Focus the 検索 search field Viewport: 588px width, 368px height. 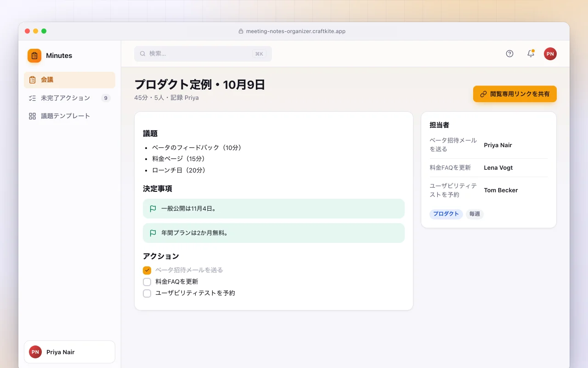[x=203, y=54]
